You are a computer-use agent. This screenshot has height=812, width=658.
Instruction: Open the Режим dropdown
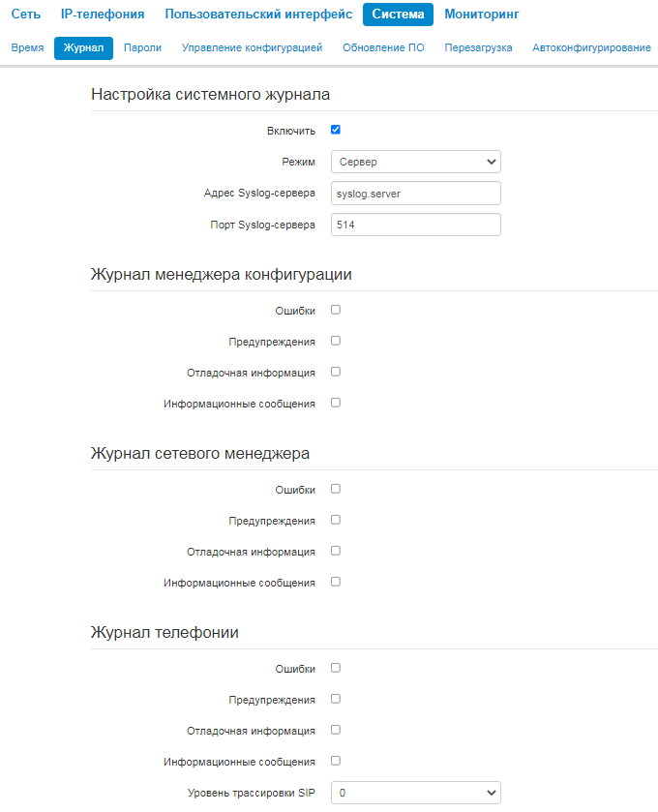[415, 162]
